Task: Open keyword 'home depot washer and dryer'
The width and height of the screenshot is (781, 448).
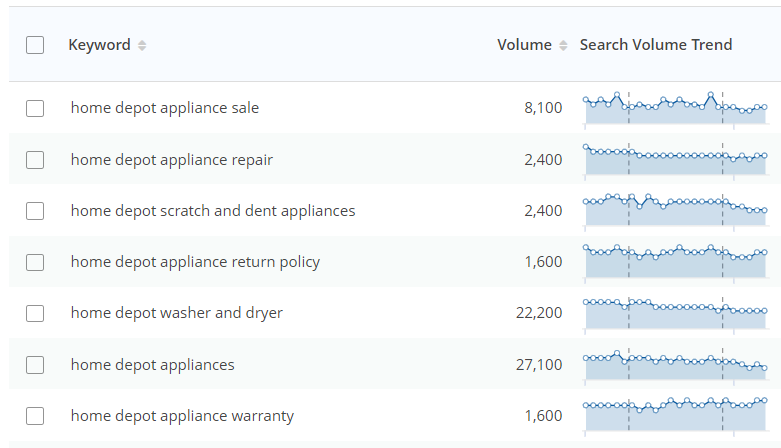Action: [x=177, y=313]
